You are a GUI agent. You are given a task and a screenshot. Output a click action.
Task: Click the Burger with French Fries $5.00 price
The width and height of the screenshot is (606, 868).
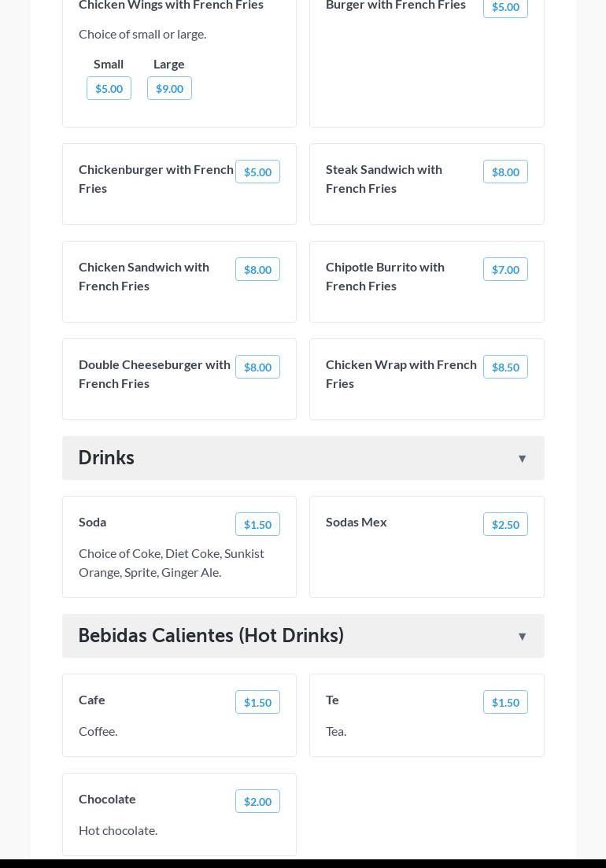(x=505, y=7)
